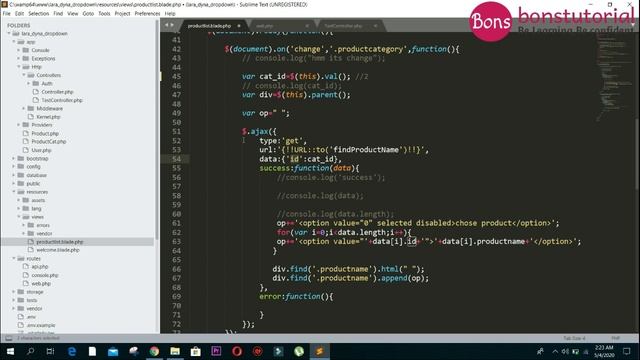
Task: Open Task View on the taskbar
Action: point(51,351)
